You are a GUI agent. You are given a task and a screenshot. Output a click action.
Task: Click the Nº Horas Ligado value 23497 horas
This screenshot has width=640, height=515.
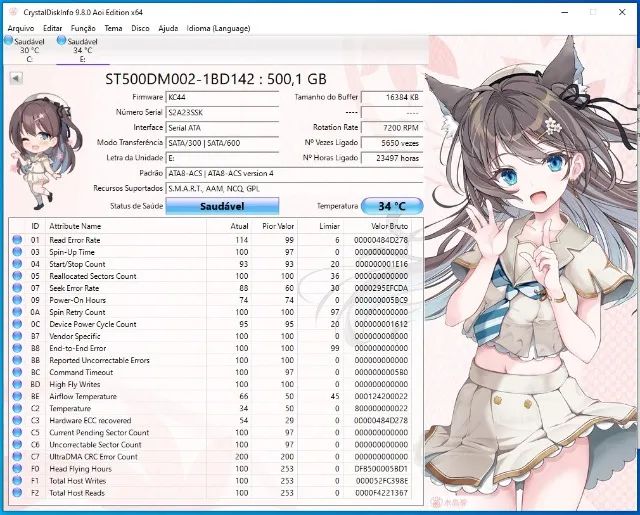pyautogui.click(x=392, y=158)
